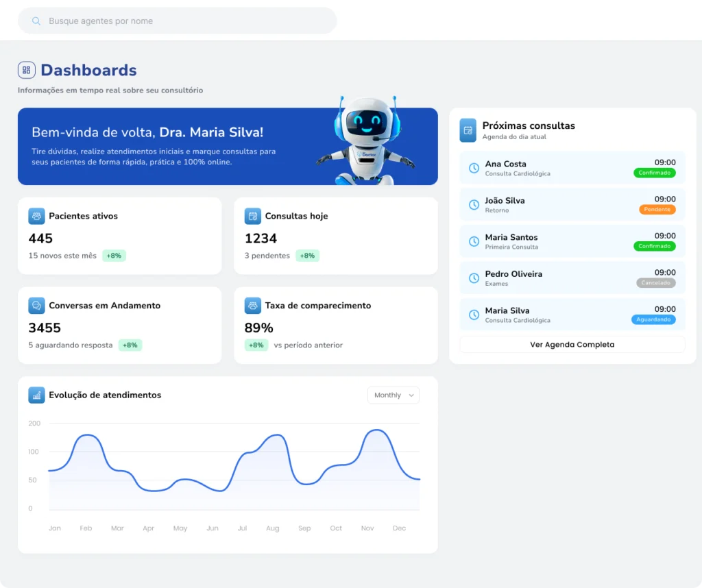Click the +8% badge under Pacientes ativos
The image size is (702, 588).
coord(114,256)
